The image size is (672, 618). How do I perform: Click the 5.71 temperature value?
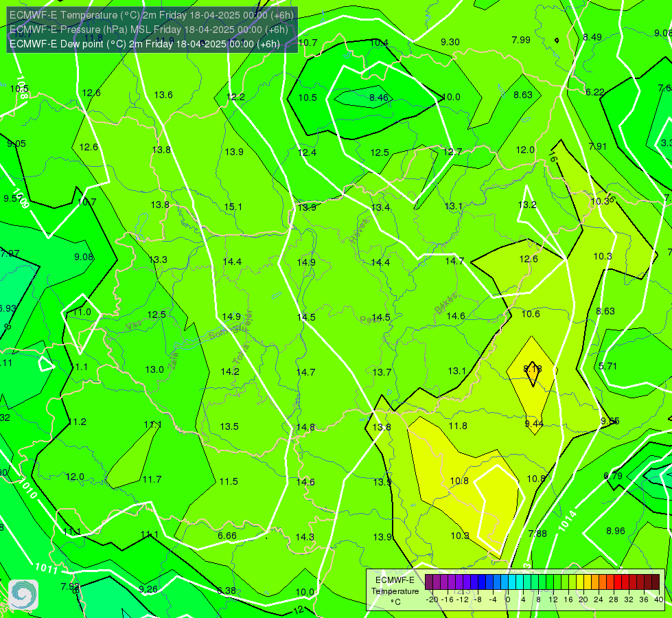point(607,366)
